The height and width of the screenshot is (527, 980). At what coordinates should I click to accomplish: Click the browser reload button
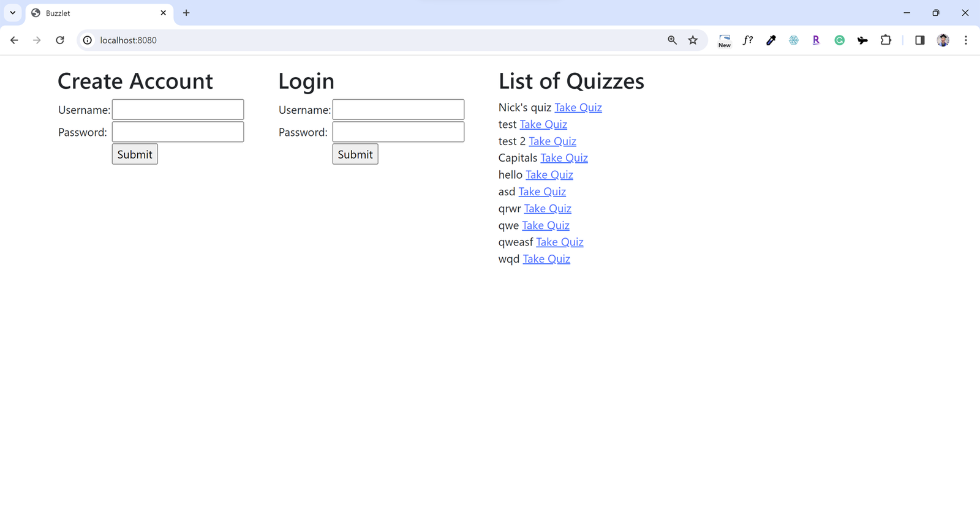60,40
